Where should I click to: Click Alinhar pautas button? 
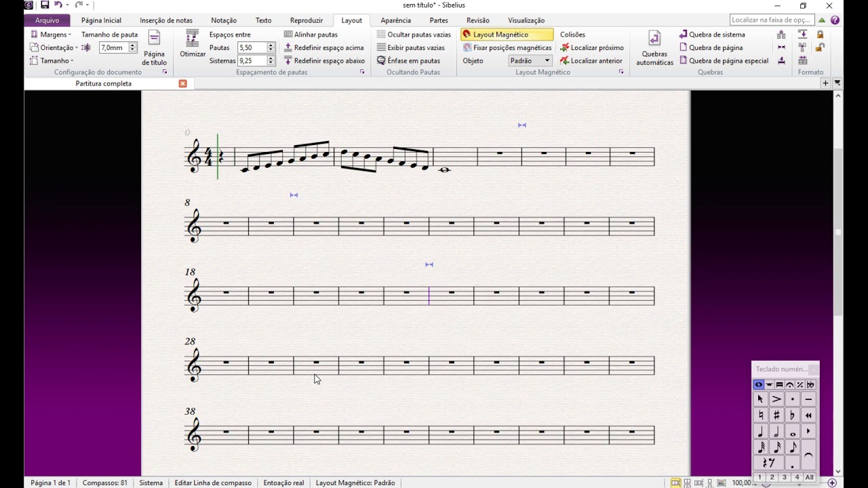point(311,35)
